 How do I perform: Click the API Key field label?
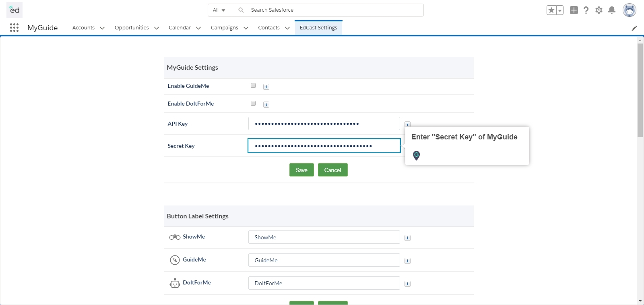point(178,124)
